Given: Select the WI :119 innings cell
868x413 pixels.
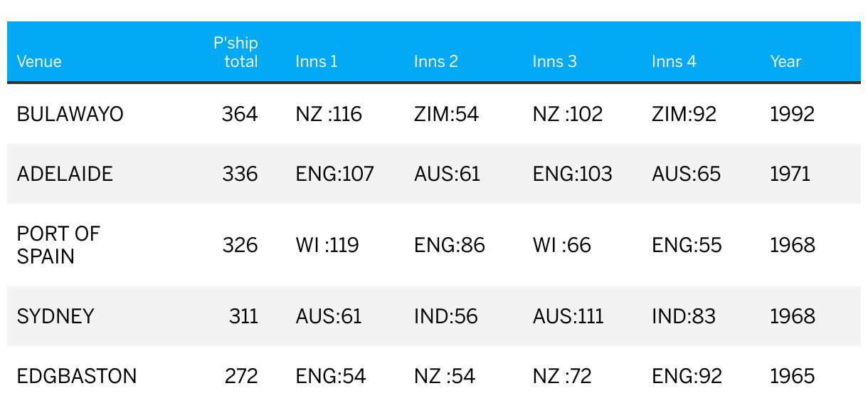Looking at the screenshot, I should [327, 245].
